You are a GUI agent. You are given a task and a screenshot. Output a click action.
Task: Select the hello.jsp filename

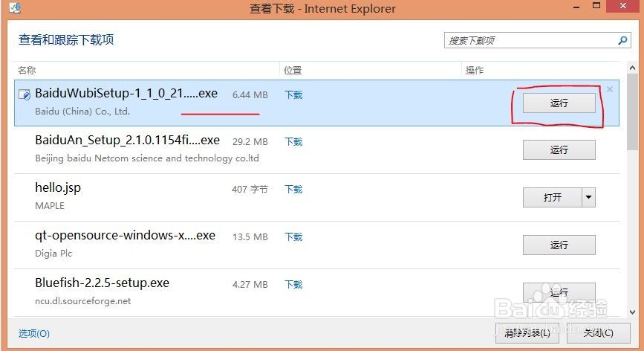click(x=58, y=188)
